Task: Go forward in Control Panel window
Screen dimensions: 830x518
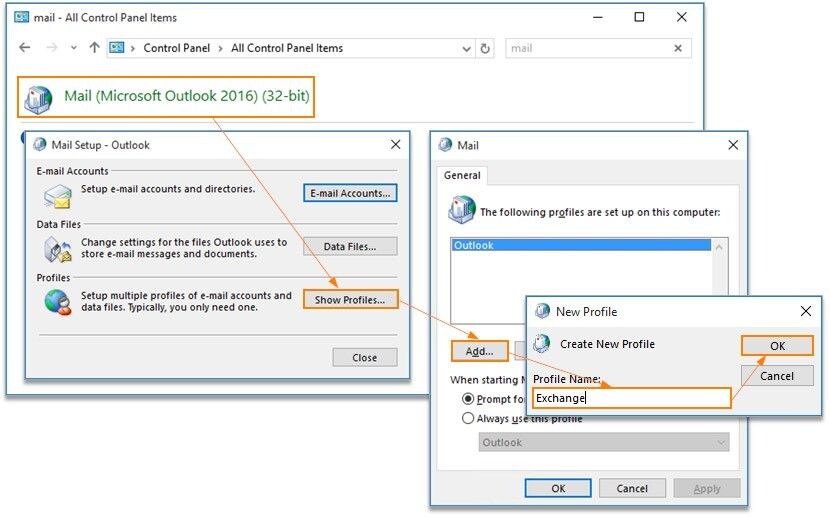Action: [x=51, y=48]
